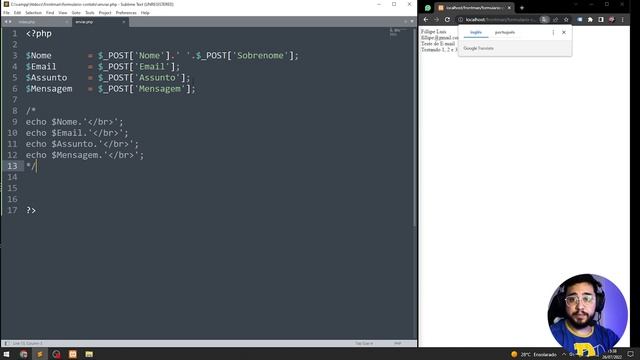This screenshot has height=360, width=640.
Task: Open a new Chrome tab
Action: click(522, 8)
